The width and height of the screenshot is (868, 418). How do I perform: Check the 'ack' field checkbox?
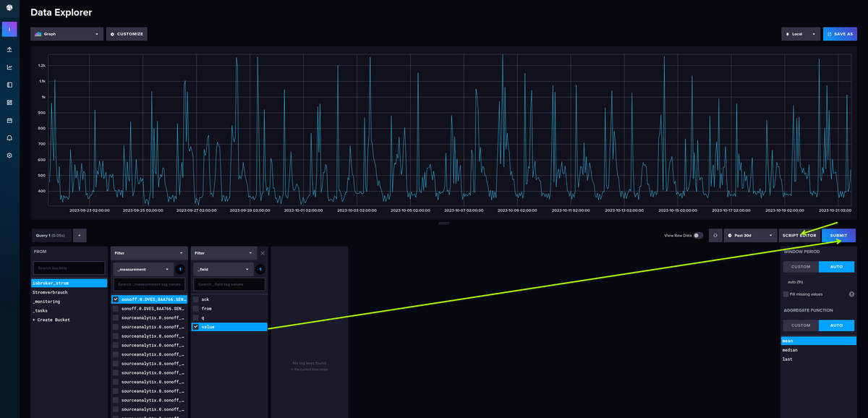pyautogui.click(x=196, y=299)
